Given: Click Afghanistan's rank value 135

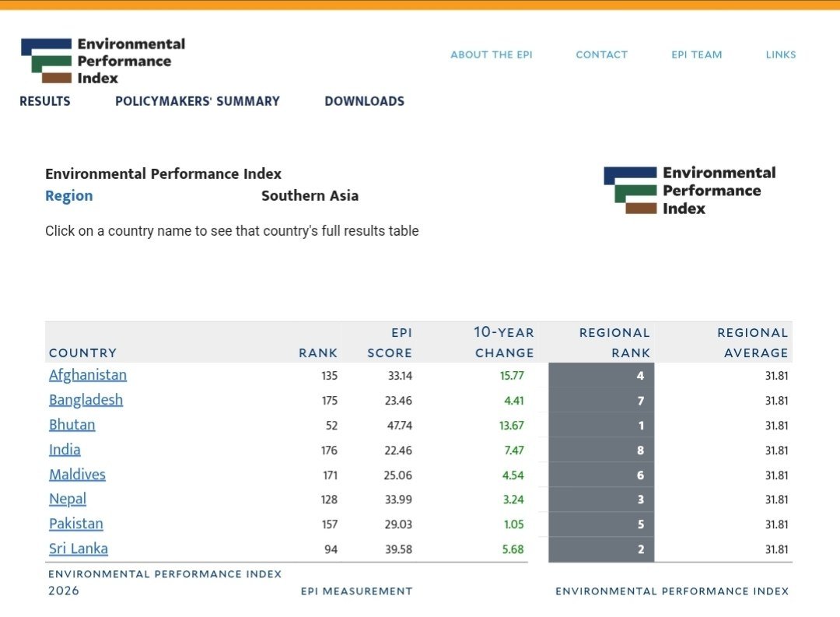Looking at the screenshot, I should coord(330,376).
